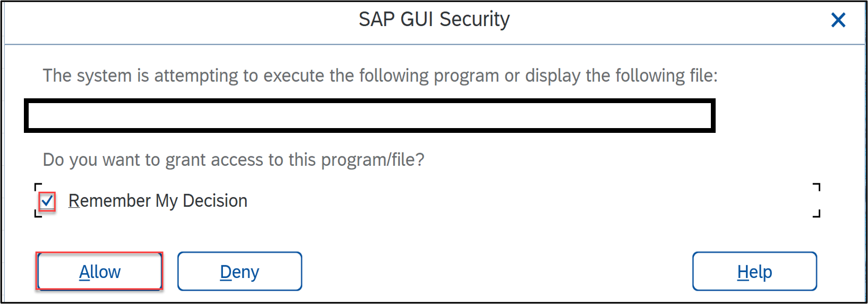The height and width of the screenshot is (304, 868).
Task: Tick the Remember My Decision checkbox
Action: 47,201
